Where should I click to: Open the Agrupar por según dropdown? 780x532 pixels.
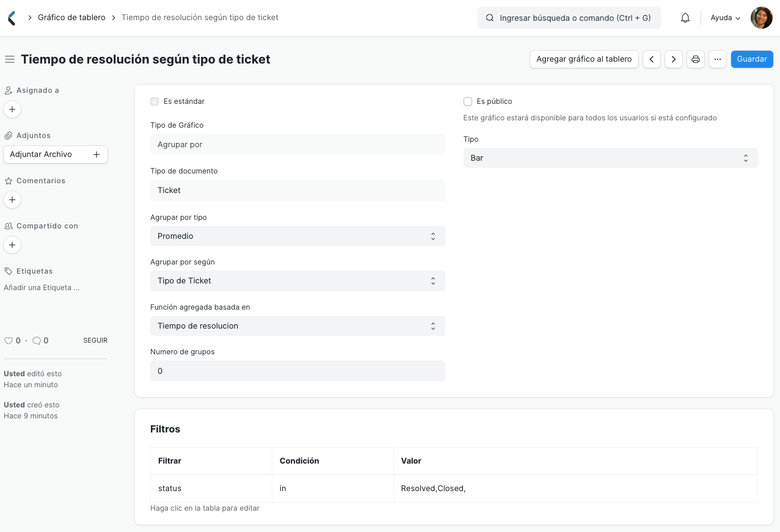[x=297, y=281]
